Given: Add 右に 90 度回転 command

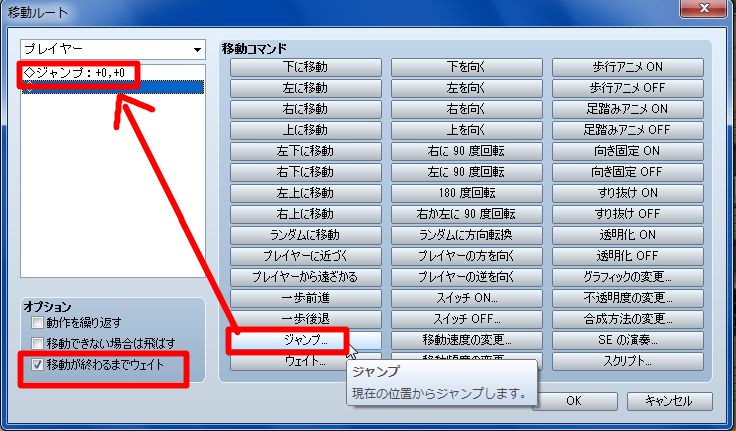Looking at the screenshot, I should click(x=467, y=151).
